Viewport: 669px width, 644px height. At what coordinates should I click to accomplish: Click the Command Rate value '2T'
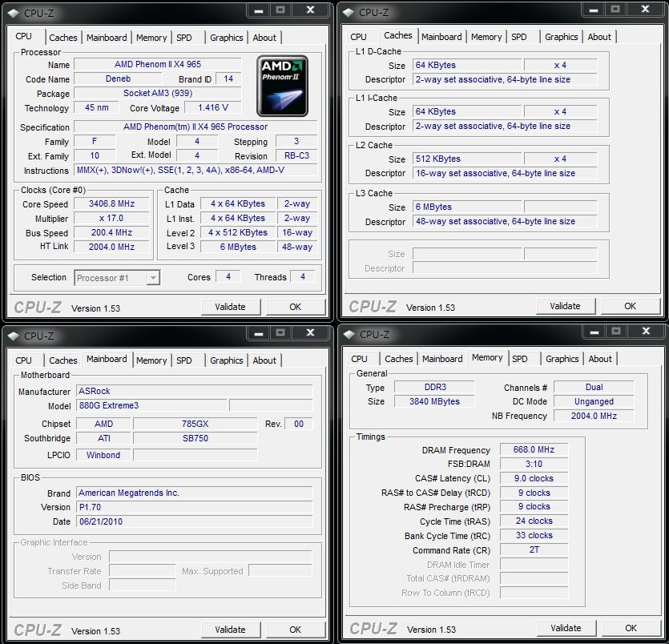[534, 549]
